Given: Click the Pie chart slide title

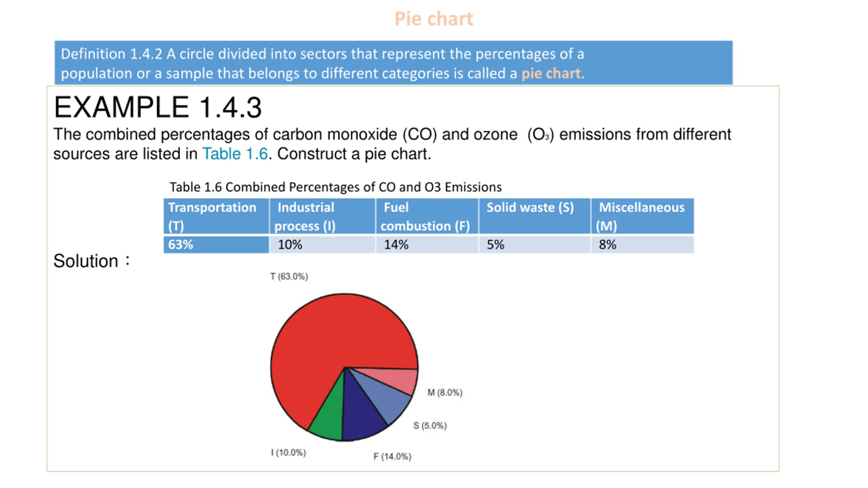Looking at the screenshot, I should point(434,19).
